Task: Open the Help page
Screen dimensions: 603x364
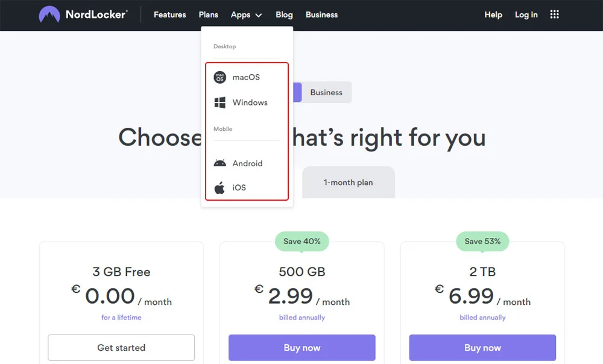Action: pos(493,14)
